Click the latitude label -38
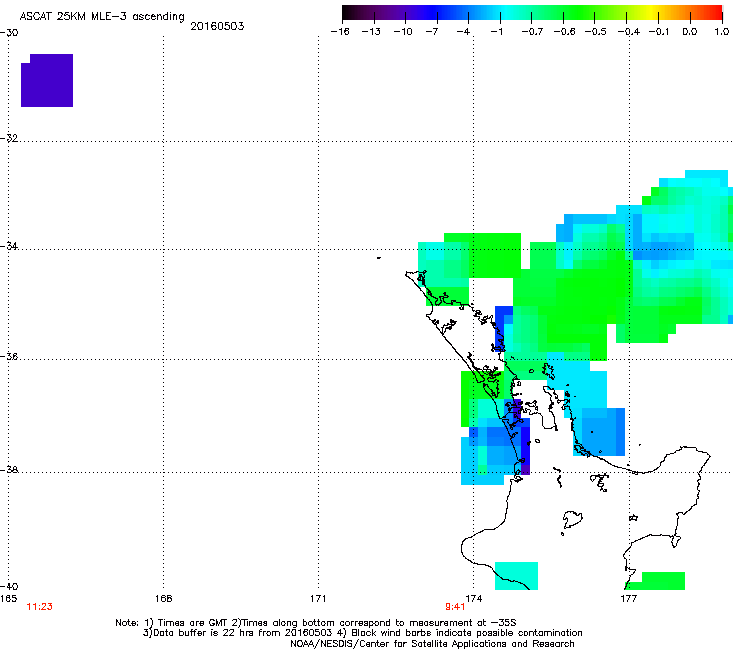Viewport: 740px width, 650px height. (x=9, y=470)
